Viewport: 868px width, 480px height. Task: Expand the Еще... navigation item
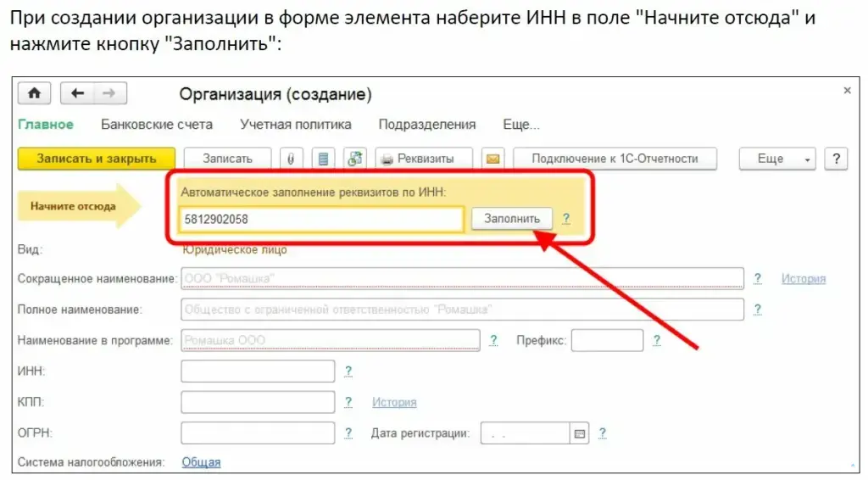[x=521, y=125]
